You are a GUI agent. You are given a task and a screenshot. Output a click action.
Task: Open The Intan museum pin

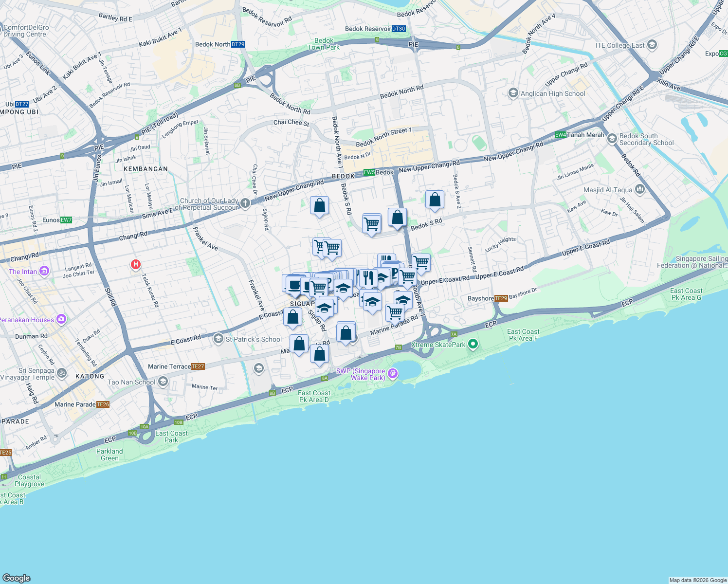[44, 271]
